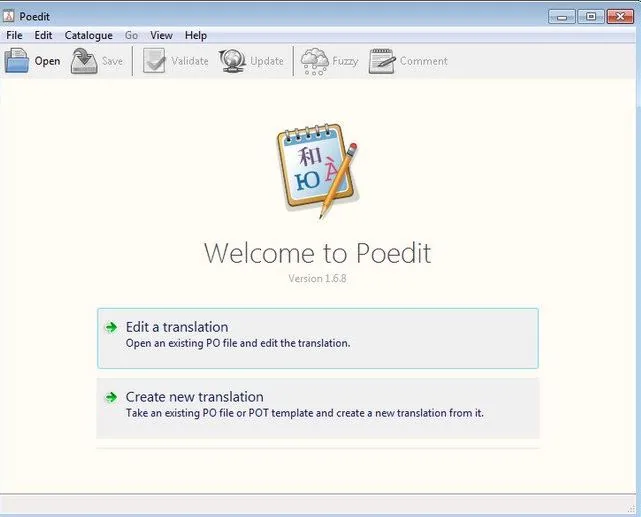Click the window resize grip corner
641x517 pixels.
point(632,508)
